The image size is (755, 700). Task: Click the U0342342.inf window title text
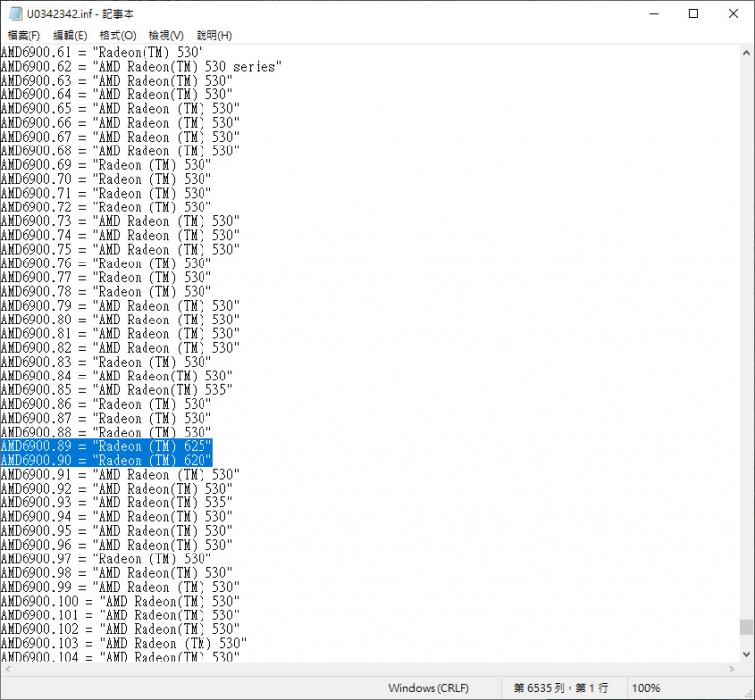[80, 14]
